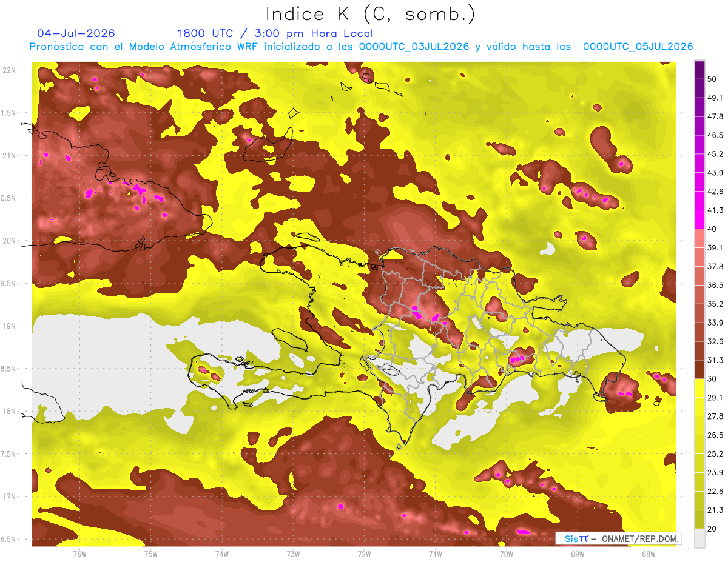Viewport: 728px width, 562px height.
Task: Click the '75W' longitude label
Action: click(x=151, y=554)
